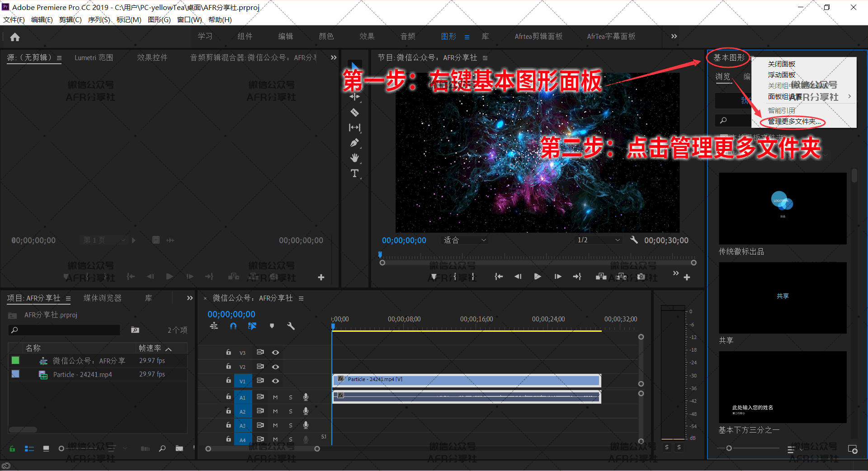Switch project panel to list view
868x471 pixels.
(29, 448)
